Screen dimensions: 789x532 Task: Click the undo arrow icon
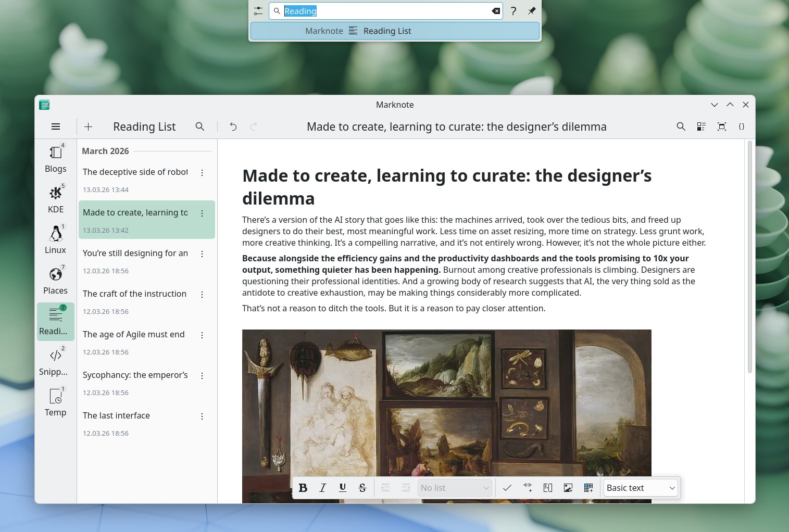point(233,126)
